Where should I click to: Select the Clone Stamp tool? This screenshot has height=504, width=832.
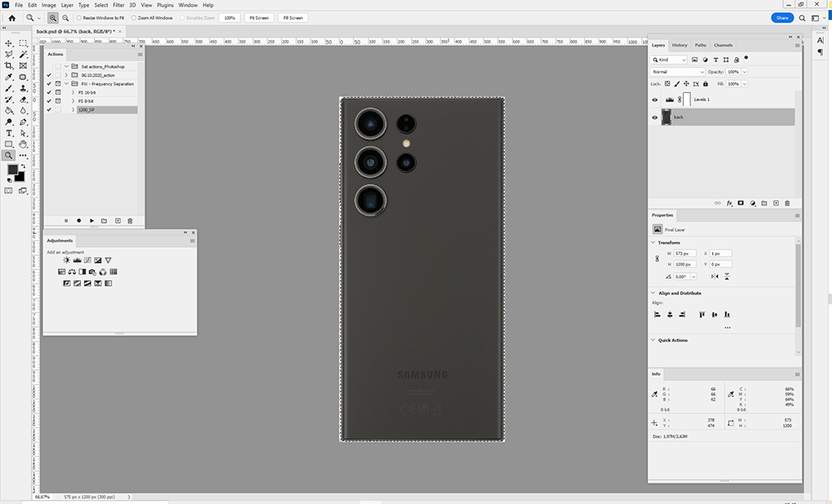[x=22, y=89]
